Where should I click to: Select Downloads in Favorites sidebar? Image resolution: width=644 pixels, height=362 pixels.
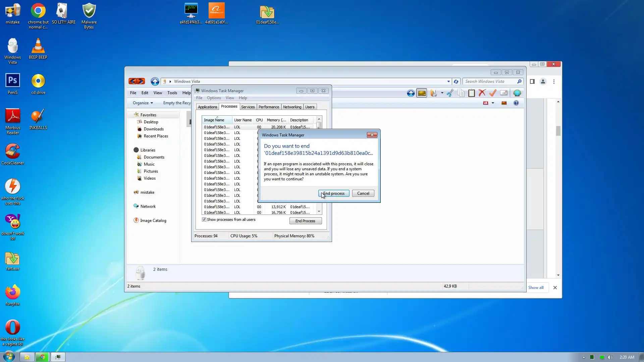coord(154,129)
